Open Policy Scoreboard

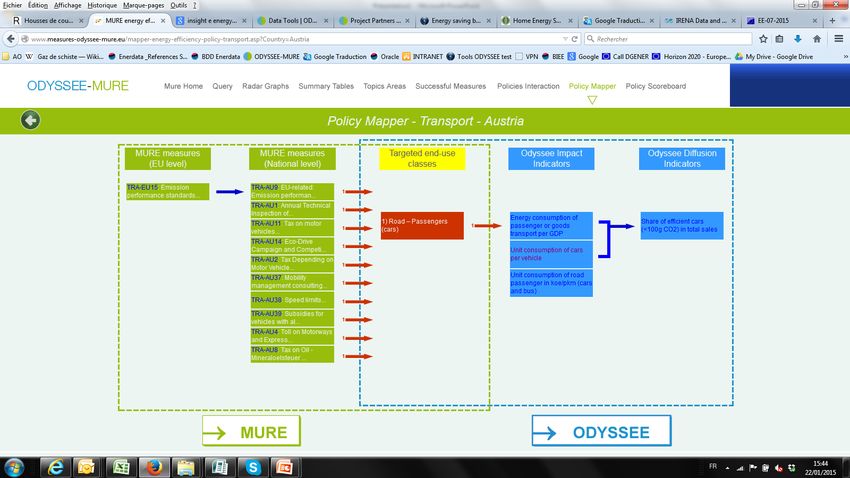click(x=655, y=86)
